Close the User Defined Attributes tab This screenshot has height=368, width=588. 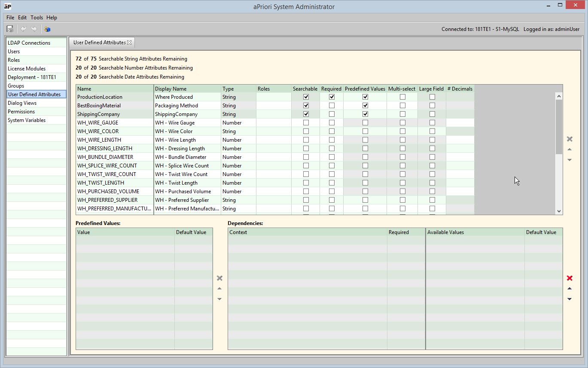pos(129,43)
